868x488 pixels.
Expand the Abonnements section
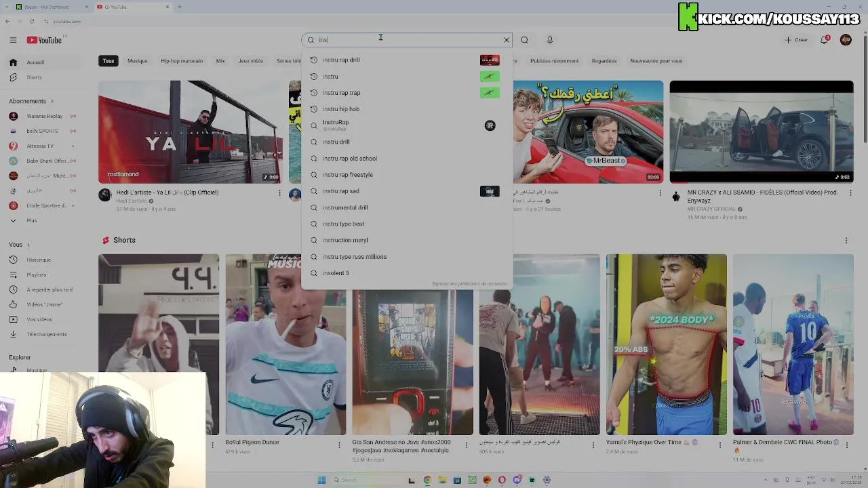(x=32, y=101)
